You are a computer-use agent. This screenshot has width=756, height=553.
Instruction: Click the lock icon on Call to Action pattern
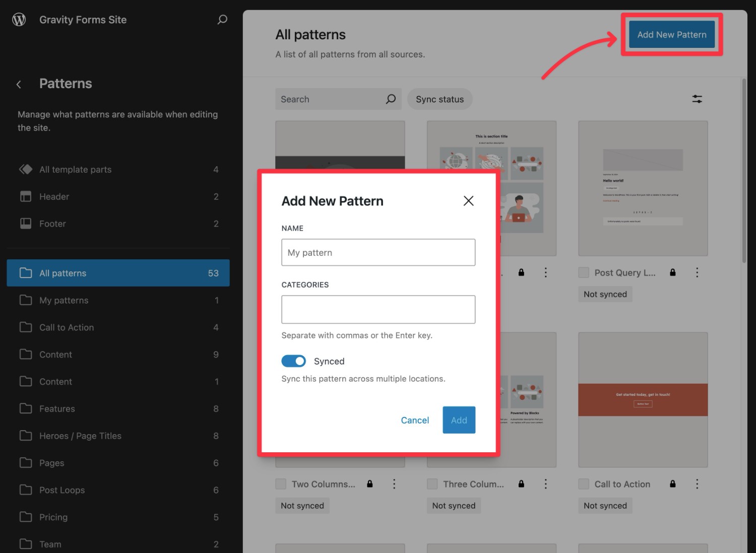(672, 484)
